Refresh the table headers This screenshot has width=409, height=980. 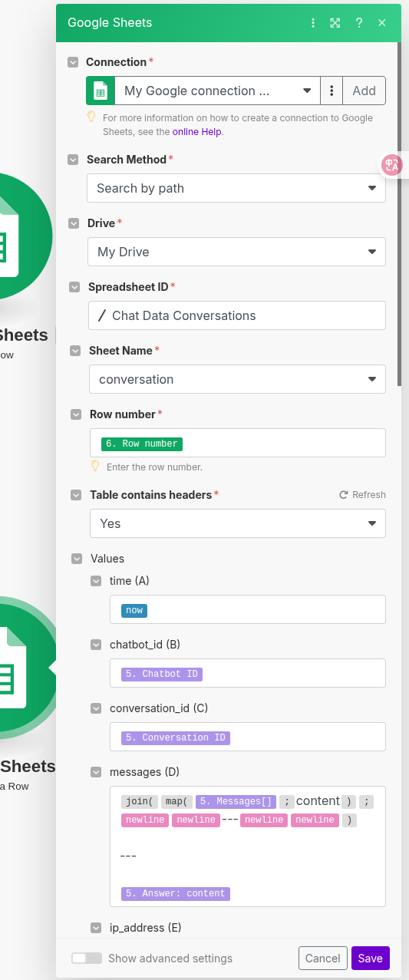coord(362,495)
